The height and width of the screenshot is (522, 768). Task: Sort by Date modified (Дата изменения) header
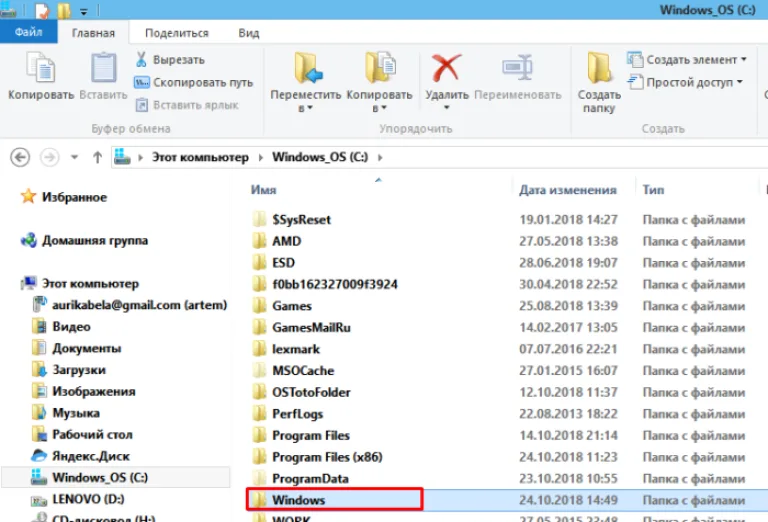tap(568, 190)
